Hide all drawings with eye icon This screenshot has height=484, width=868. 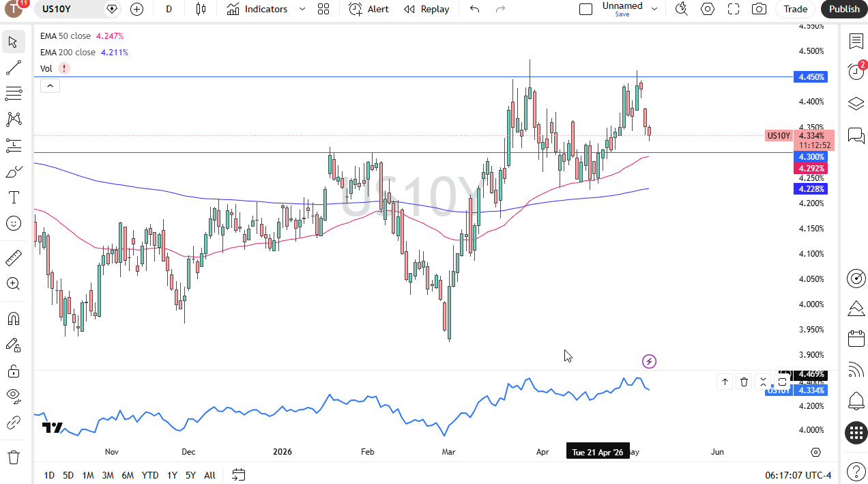pos(13,397)
